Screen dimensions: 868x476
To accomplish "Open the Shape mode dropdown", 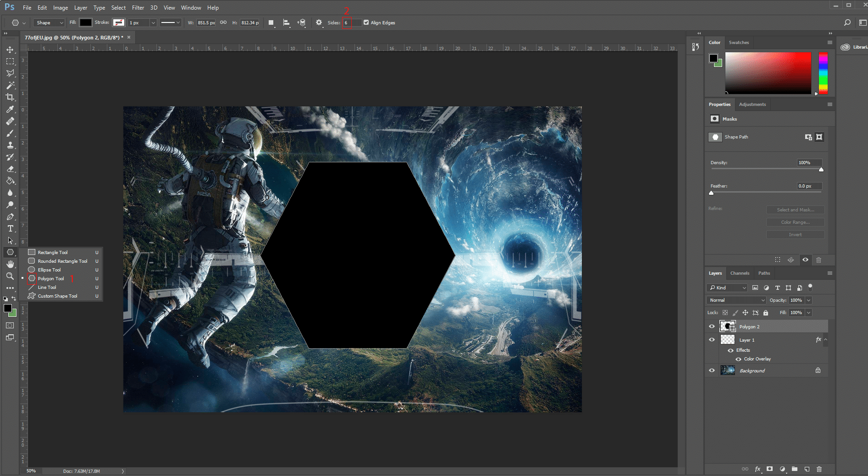I will coord(50,22).
